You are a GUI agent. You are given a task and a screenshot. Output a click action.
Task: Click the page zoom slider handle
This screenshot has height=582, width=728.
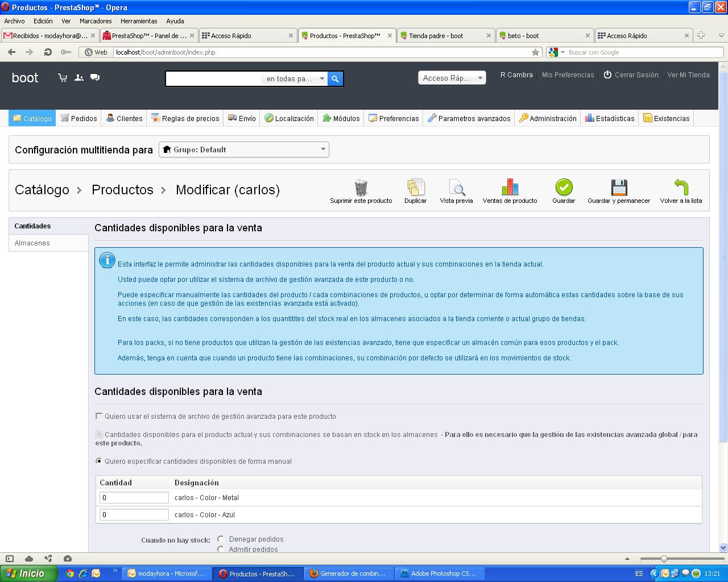pos(664,559)
